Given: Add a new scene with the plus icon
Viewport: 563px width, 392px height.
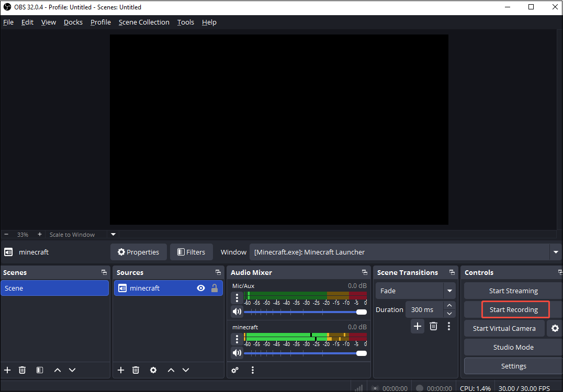Looking at the screenshot, I should click(x=7, y=370).
